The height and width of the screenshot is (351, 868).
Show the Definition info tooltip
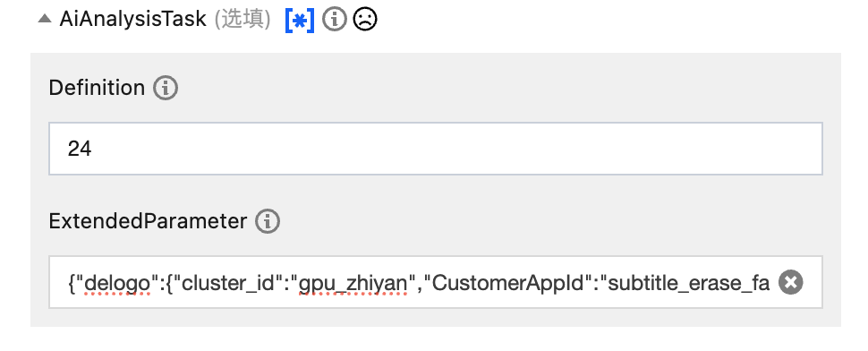(x=166, y=88)
